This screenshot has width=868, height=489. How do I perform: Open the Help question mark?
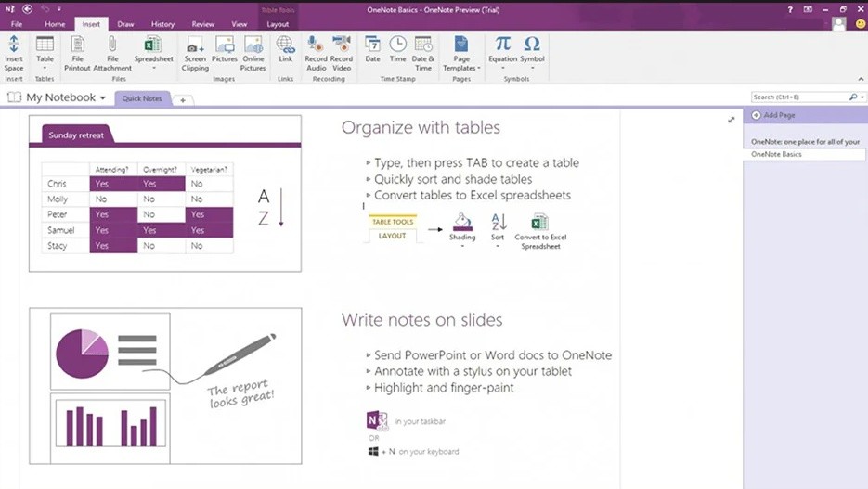coord(790,9)
